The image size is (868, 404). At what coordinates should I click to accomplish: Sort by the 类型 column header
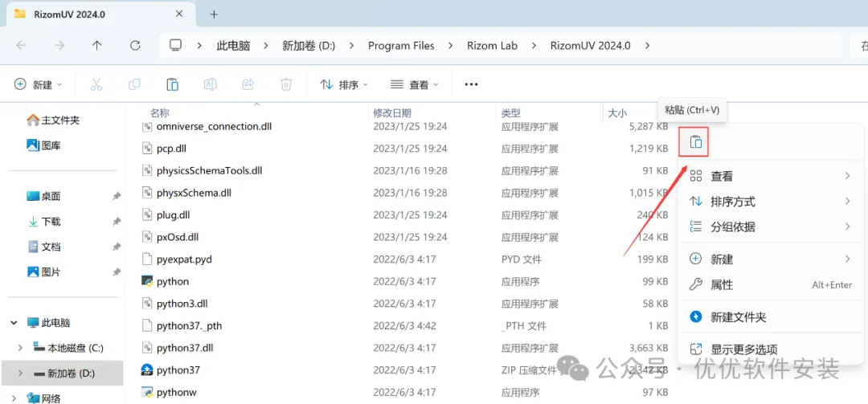pyautogui.click(x=510, y=113)
